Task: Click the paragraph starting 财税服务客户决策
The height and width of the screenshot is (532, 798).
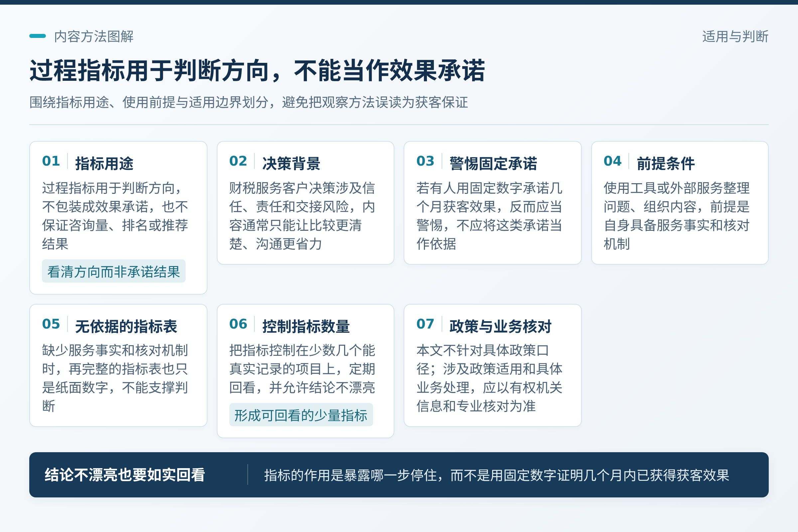Action: tap(302, 216)
